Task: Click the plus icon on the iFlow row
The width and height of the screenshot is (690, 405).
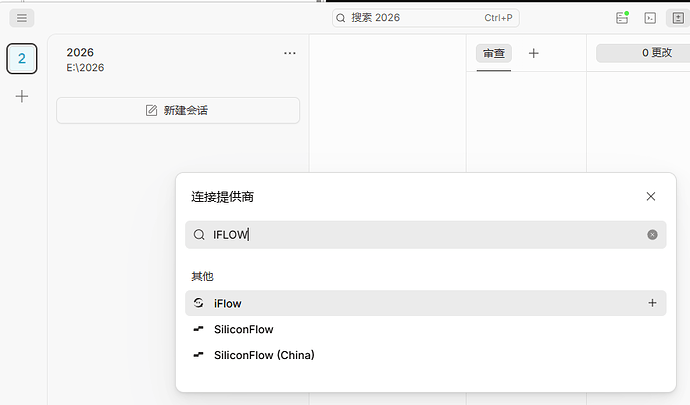Action: click(x=652, y=303)
